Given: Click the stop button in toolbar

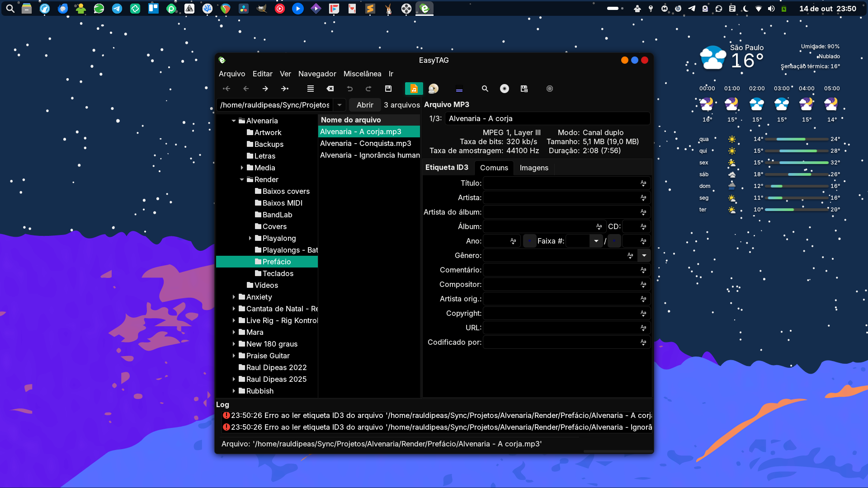Looking at the screenshot, I should pos(550,89).
